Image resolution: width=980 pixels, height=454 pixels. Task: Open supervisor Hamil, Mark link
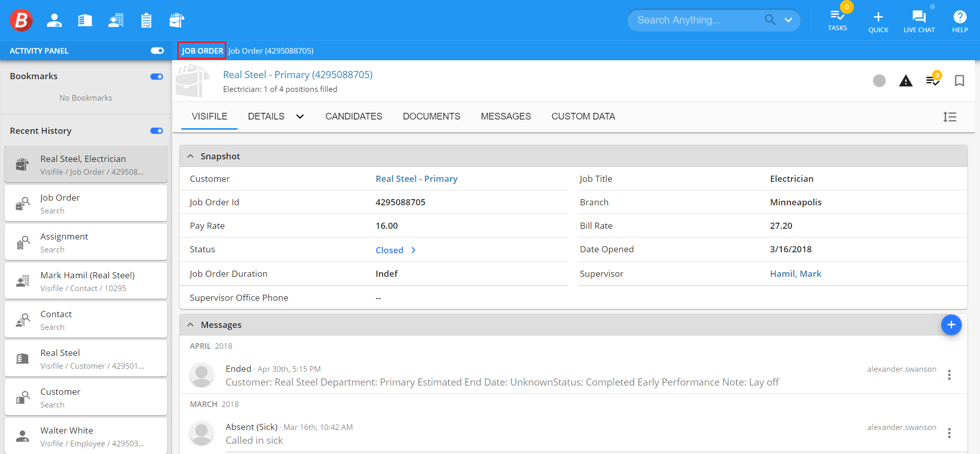(x=796, y=274)
